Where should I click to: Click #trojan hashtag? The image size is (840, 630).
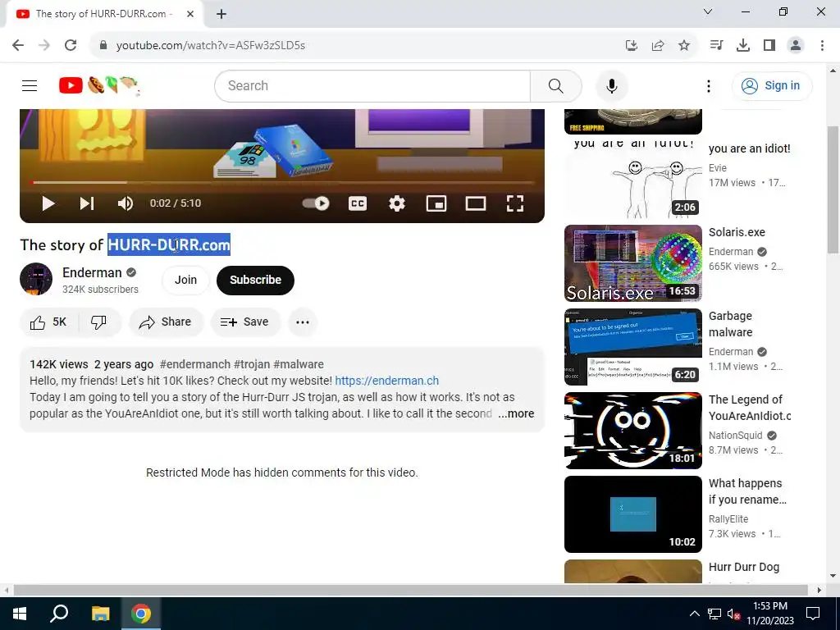click(252, 364)
